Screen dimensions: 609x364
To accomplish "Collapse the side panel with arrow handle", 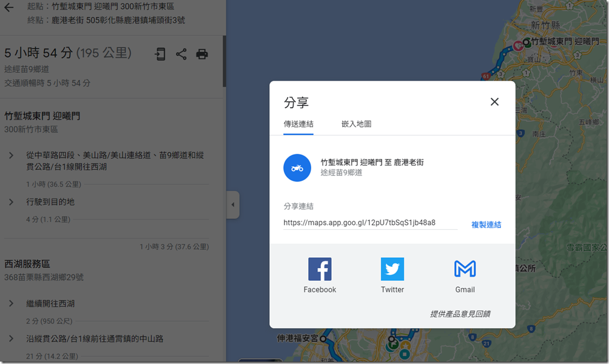I will 233,205.
